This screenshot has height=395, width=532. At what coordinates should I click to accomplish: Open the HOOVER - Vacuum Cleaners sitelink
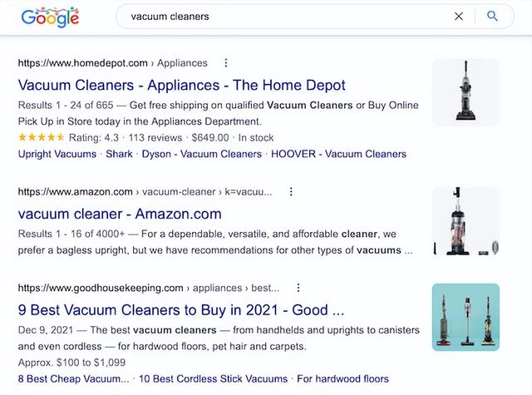point(339,154)
